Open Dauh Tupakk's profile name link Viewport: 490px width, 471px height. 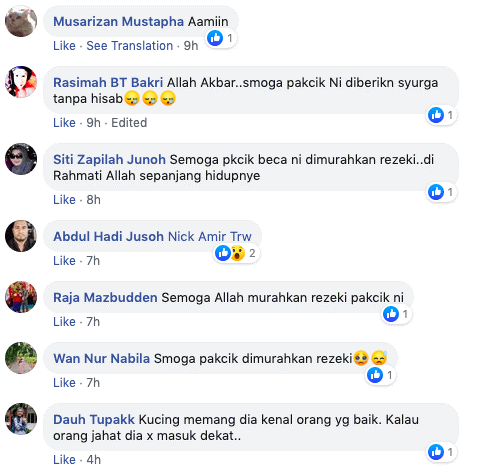coord(94,419)
